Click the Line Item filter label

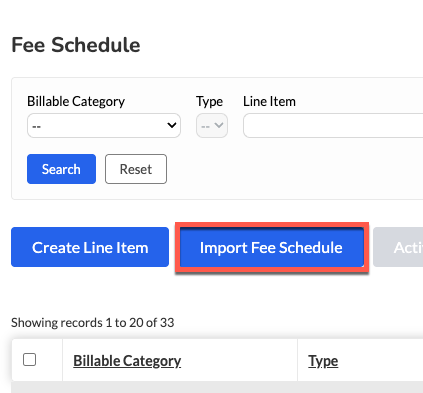pos(269,101)
